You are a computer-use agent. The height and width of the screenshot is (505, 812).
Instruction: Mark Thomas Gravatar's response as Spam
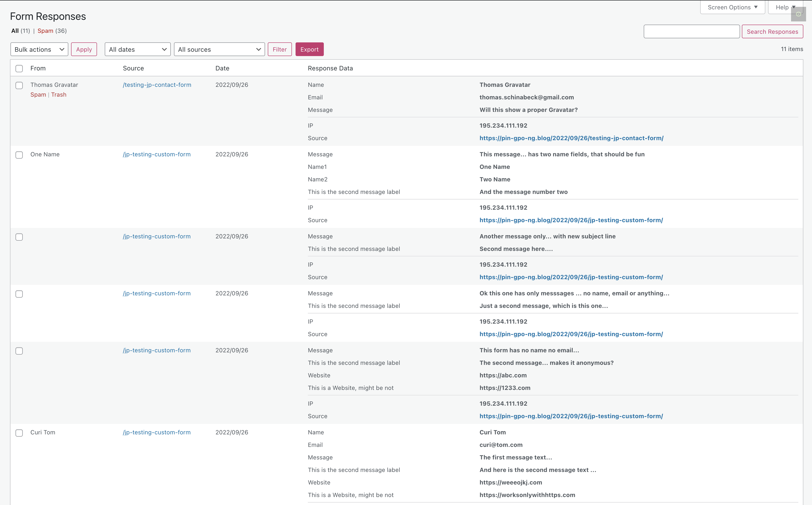click(x=38, y=95)
